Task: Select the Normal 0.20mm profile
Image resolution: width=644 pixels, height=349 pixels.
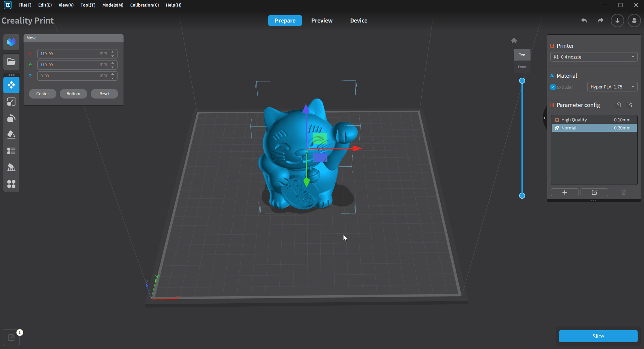Action: coord(594,128)
